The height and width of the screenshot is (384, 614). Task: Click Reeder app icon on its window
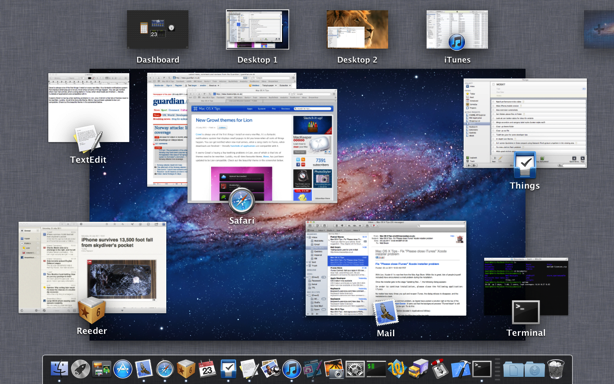[92, 310]
